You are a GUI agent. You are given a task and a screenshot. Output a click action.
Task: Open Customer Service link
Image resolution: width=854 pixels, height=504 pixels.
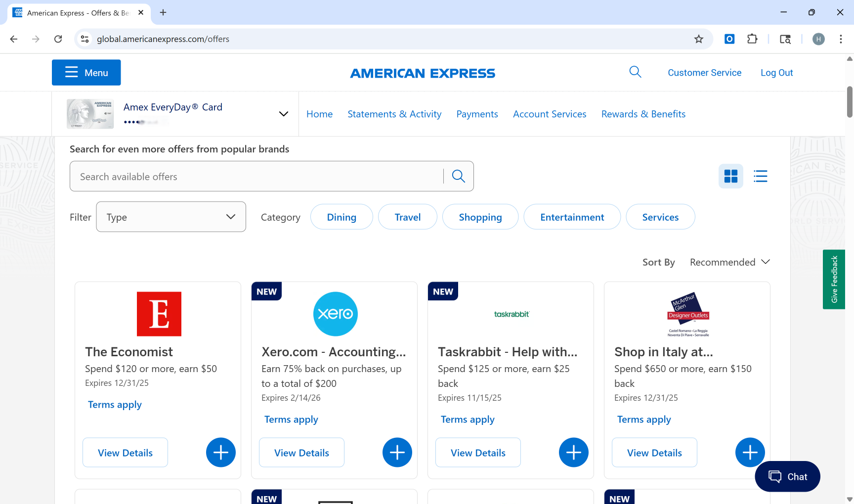tap(704, 73)
